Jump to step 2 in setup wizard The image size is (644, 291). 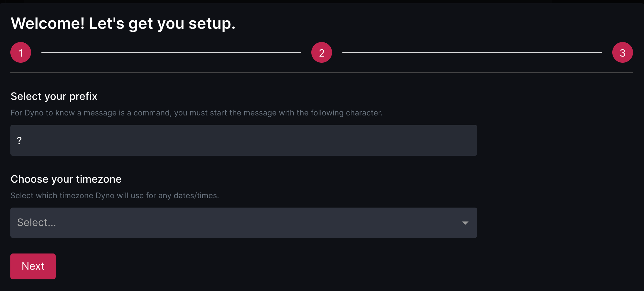click(321, 52)
